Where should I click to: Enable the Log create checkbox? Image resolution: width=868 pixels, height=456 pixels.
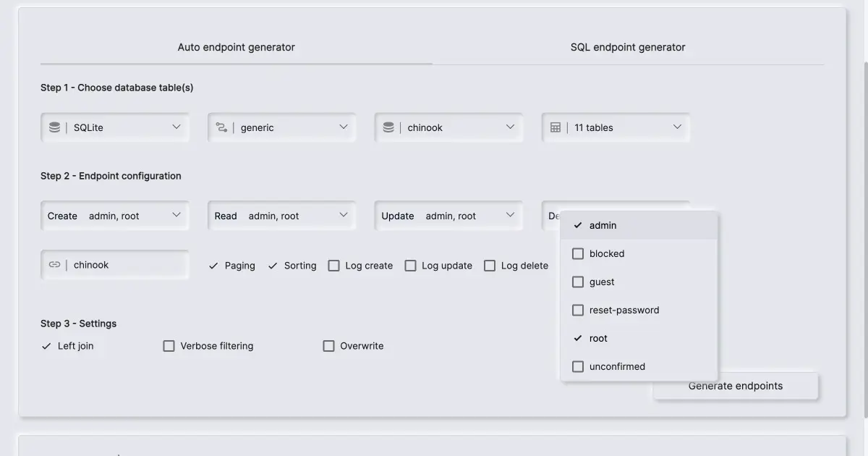334,266
